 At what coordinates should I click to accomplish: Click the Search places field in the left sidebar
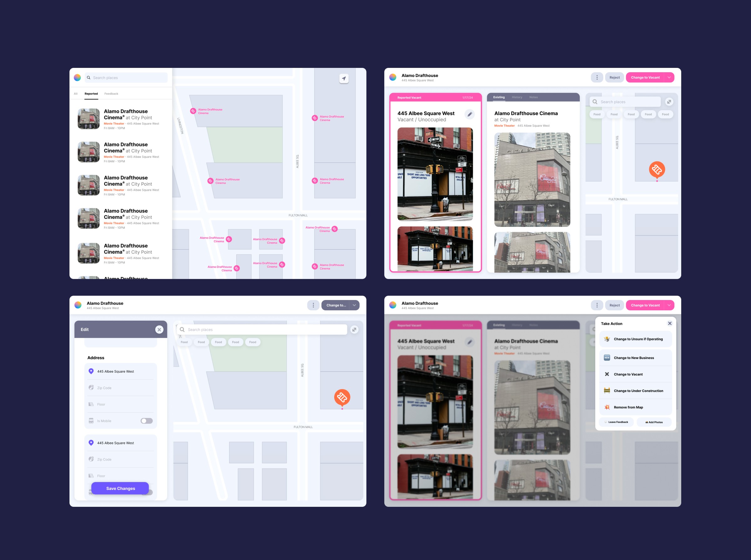pyautogui.click(x=126, y=78)
